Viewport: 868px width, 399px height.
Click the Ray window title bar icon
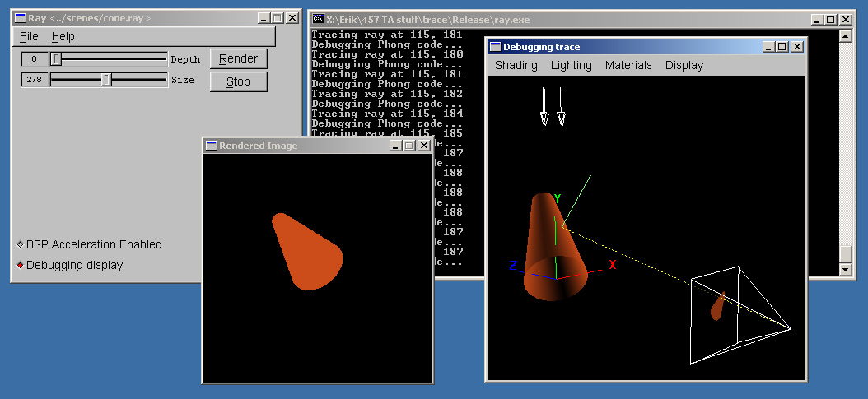point(19,18)
